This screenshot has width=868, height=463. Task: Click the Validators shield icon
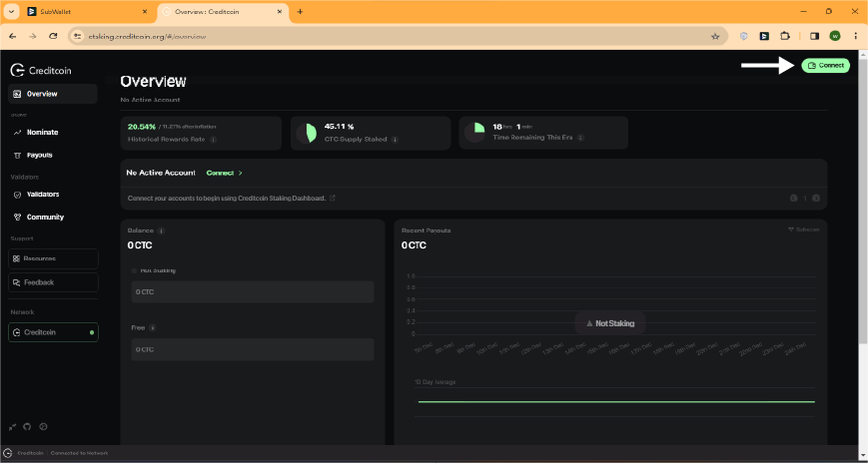coord(17,195)
